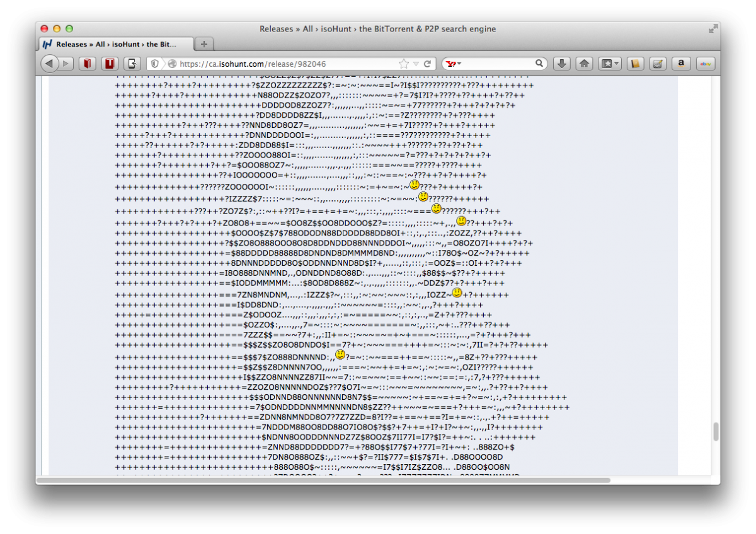This screenshot has height=534, width=756.
Task: Click the browser Back button
Action: coord(50,64)
